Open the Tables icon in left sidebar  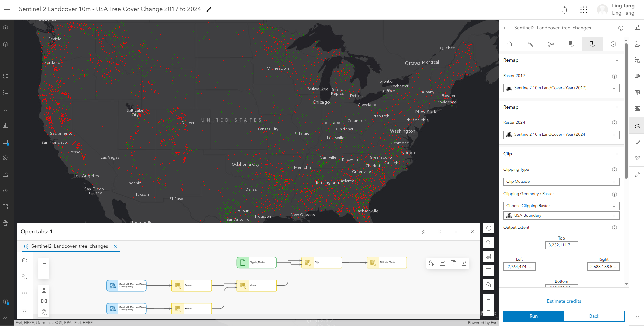coord(5,60)
